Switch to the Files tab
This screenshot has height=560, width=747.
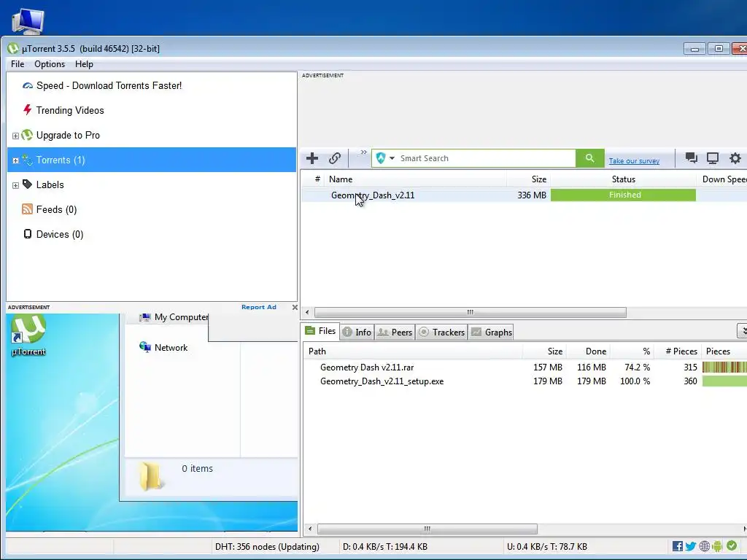pos(321,331)
